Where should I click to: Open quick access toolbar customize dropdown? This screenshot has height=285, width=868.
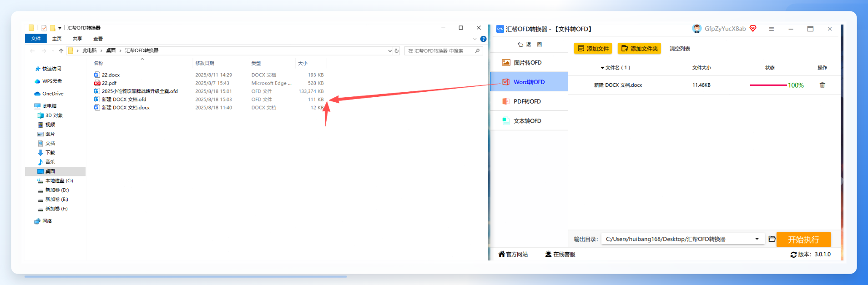(60, 28)
